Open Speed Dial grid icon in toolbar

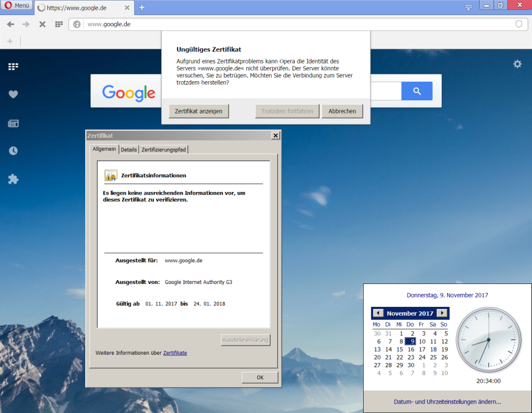point(59,24)
